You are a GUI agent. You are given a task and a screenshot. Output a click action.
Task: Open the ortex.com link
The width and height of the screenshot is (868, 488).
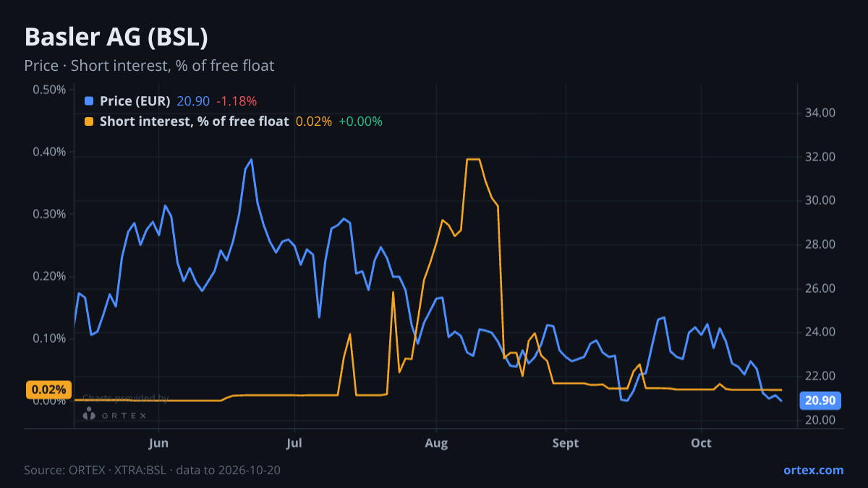[x=813, y=470]
